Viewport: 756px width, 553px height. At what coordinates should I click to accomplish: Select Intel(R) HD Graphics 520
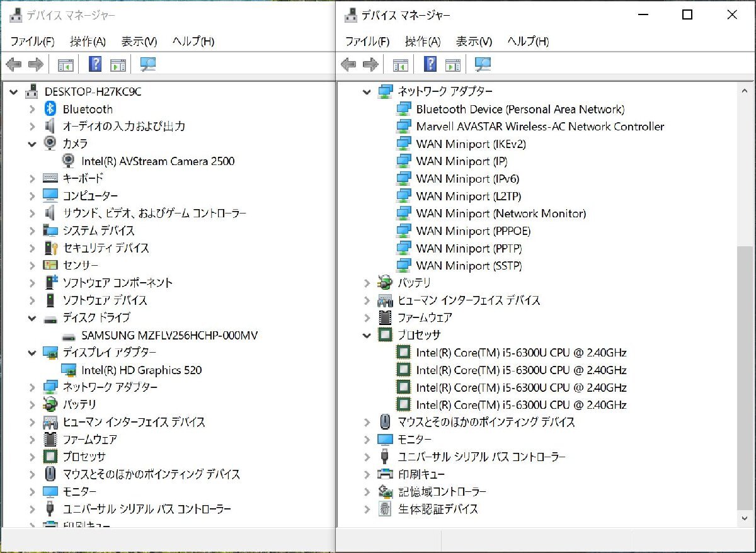coord(142,370)
